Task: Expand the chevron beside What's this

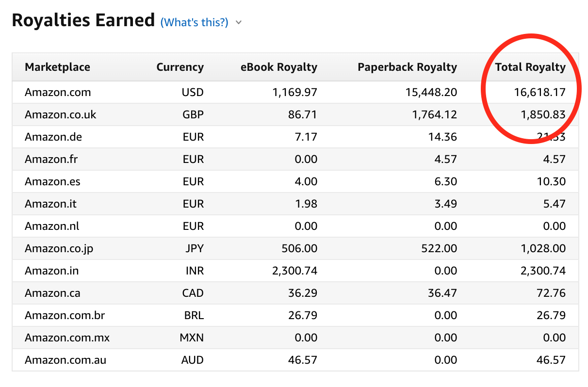Action: point(238,22)
